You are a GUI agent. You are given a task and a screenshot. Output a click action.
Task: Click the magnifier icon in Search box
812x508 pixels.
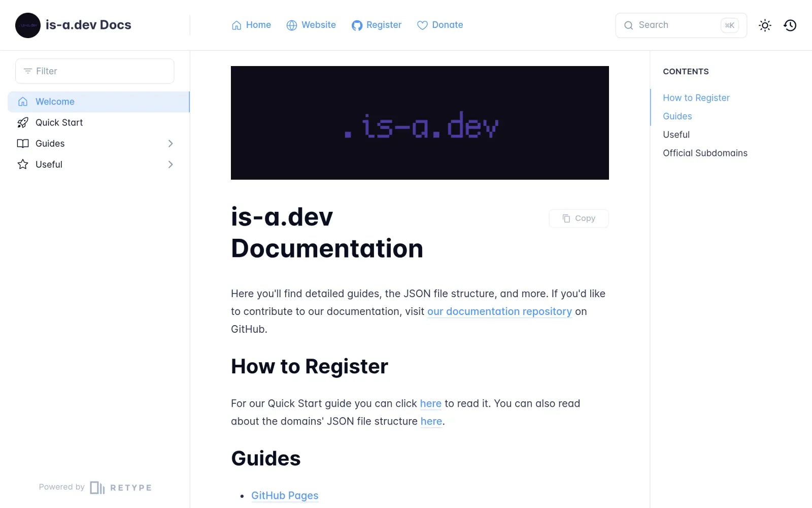coord(629,25)
